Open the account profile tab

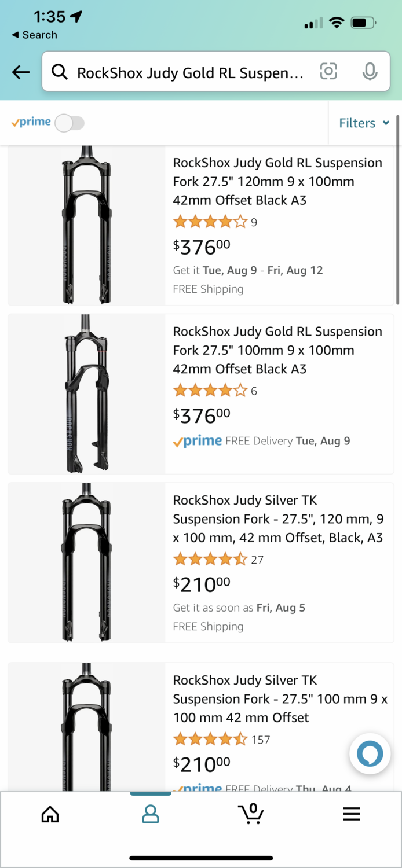[x=151, y=814]
